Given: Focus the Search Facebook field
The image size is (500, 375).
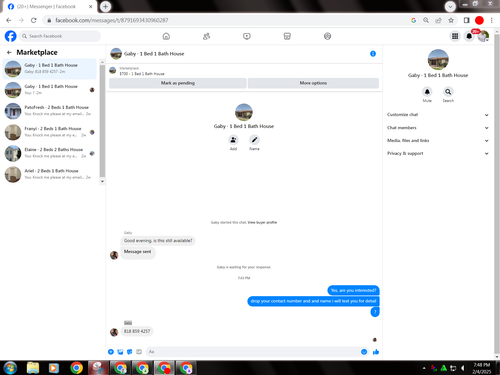Looking at the screenshot, I should coord(60,36).
